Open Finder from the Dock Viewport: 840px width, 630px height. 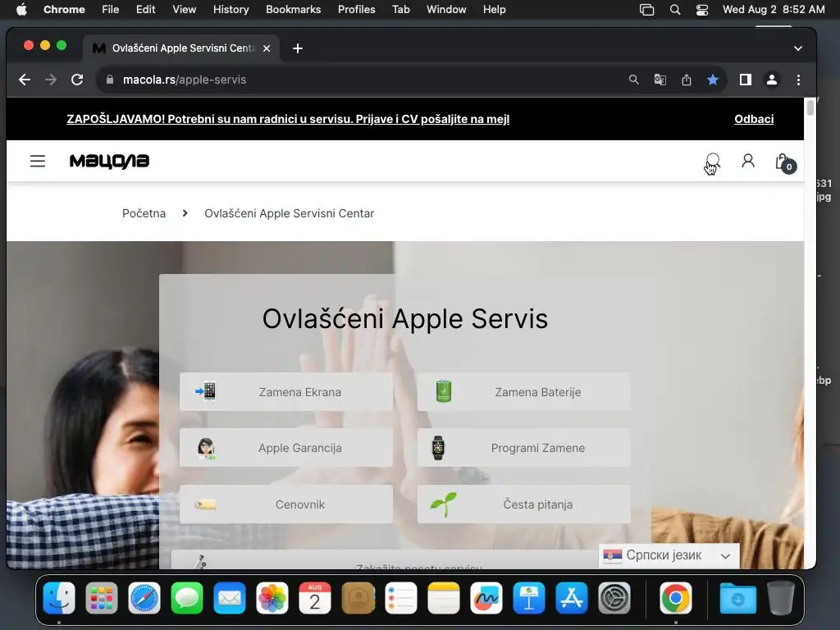[59, 598]
